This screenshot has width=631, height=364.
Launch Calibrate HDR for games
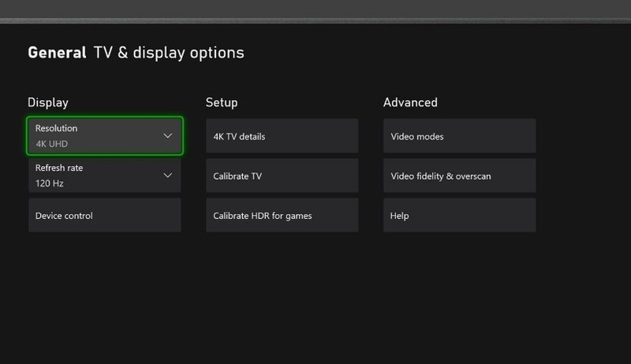pos(282,215)
